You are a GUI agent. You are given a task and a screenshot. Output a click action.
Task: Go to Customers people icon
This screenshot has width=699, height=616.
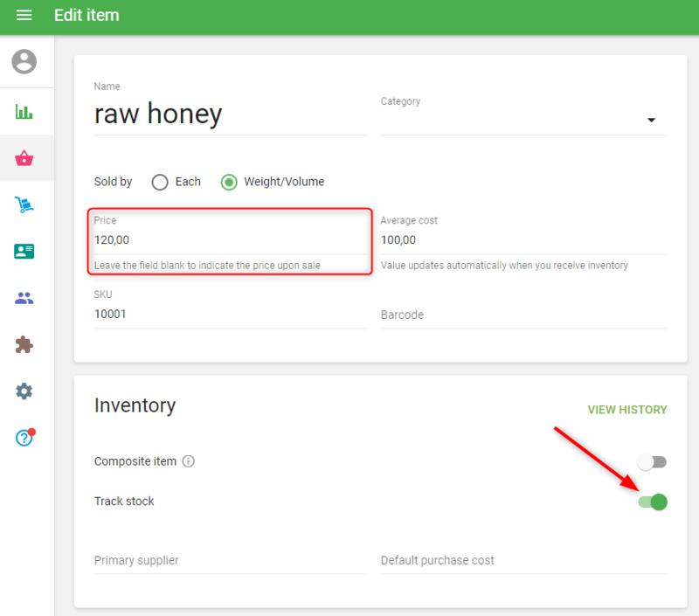coord(24,298)
